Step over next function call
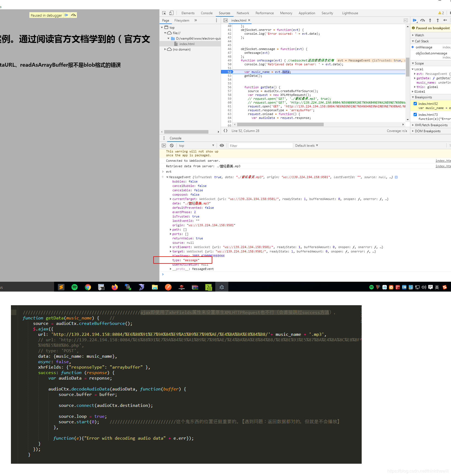Screen dimensions: 451x476 coord(423,20)
